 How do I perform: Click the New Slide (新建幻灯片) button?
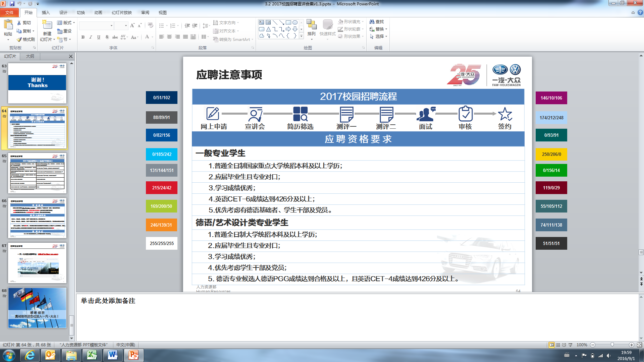tap(47, 25)
